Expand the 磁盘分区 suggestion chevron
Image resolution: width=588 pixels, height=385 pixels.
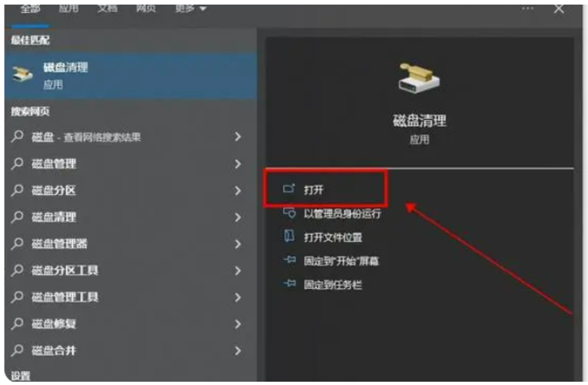tap(238, 190)
